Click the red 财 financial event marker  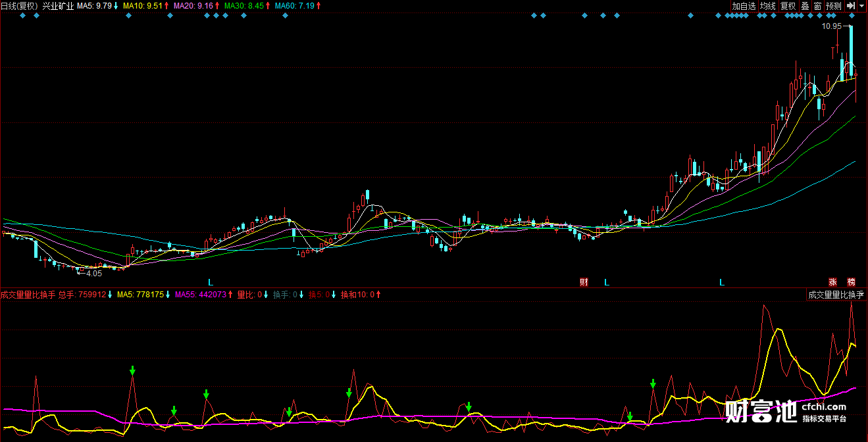click(584, 282)
